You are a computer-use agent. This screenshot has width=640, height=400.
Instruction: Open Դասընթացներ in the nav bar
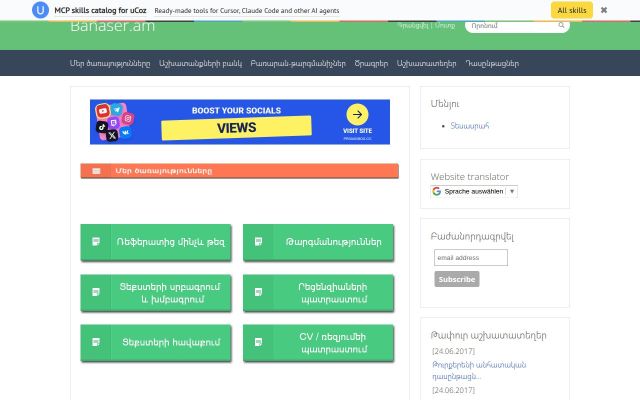(x=492, y=63)
